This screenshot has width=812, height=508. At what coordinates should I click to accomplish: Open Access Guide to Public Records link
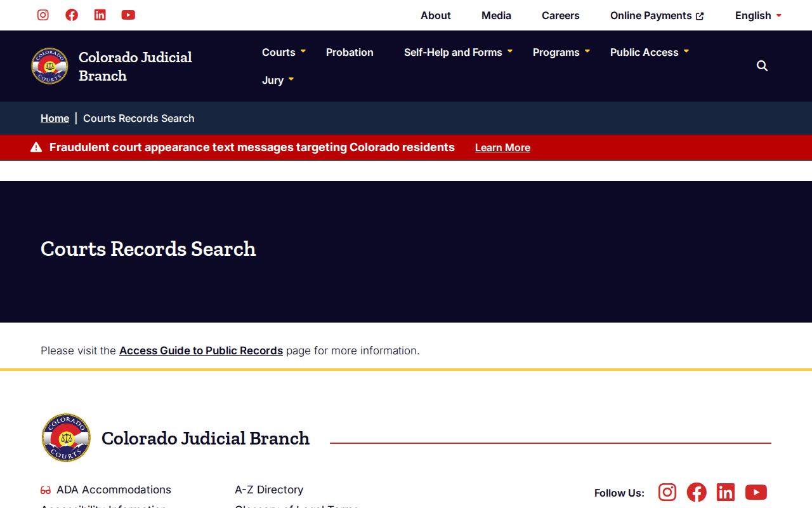(201, 351)
